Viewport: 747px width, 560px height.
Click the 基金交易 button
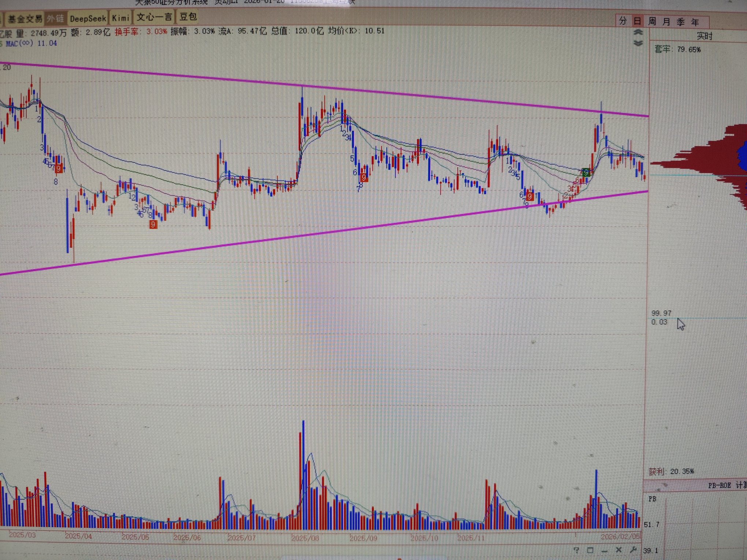pos(25,19)
